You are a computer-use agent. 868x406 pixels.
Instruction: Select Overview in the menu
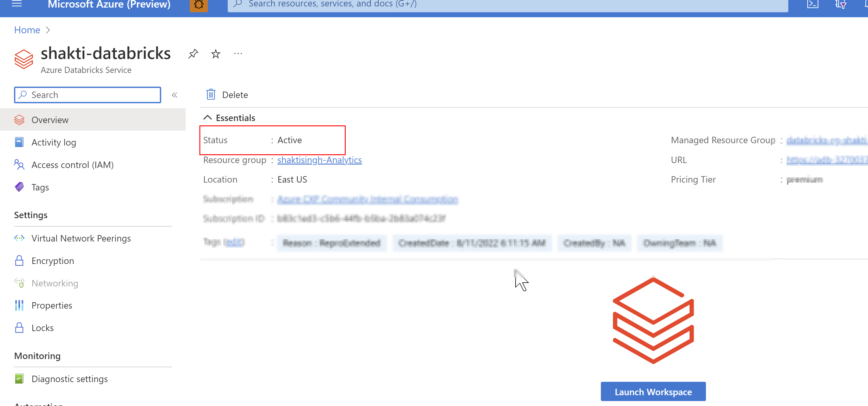pyautogui.click(x=93, y=120)
